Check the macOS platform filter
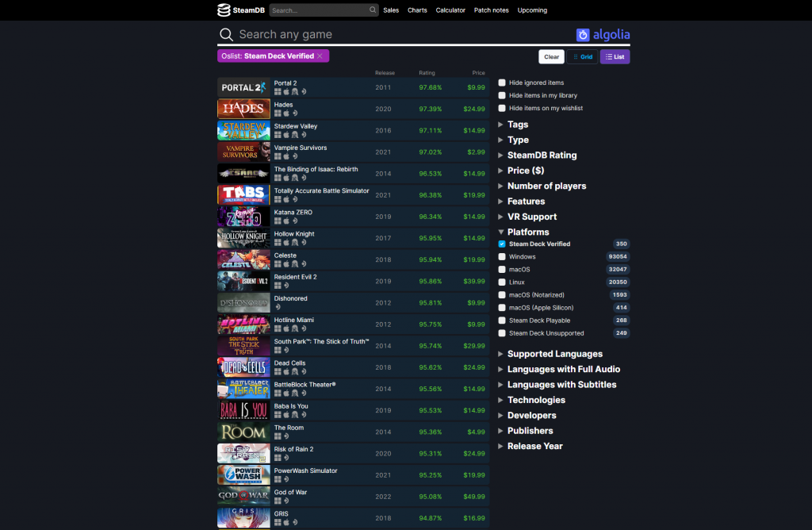812x530 pixels. tap(502, 270)
